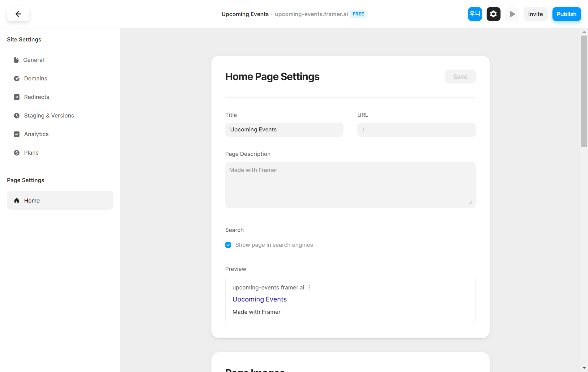Viewport: 588px width, 372px height.
Task: Click the Page Settings heading
Action: tap(26, 180)
